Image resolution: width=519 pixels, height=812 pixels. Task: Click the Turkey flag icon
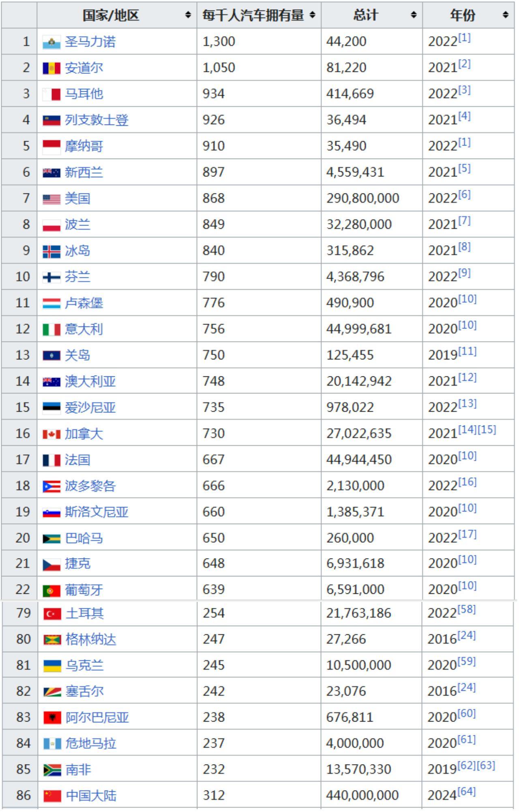[x=52, y=614]
